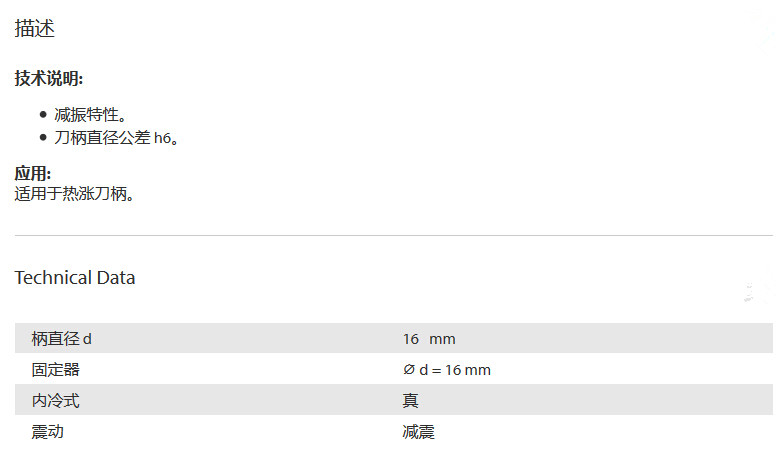Click the Ø d = 16 mm value

(446, 370)
